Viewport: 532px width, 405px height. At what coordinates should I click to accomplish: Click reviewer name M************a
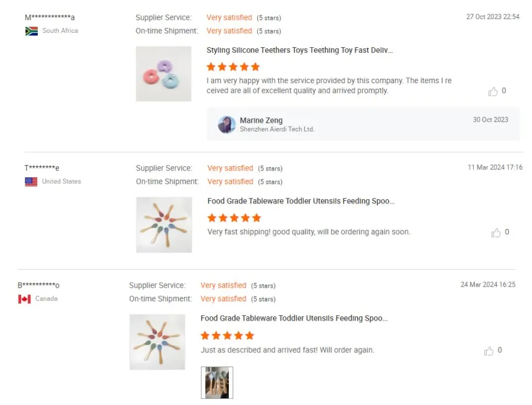(x=50, y=17)
